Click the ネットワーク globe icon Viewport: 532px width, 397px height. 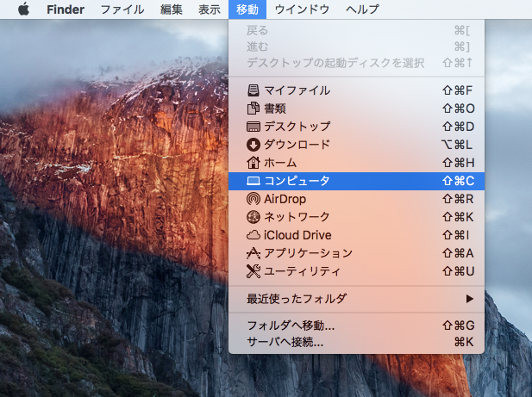253,217
